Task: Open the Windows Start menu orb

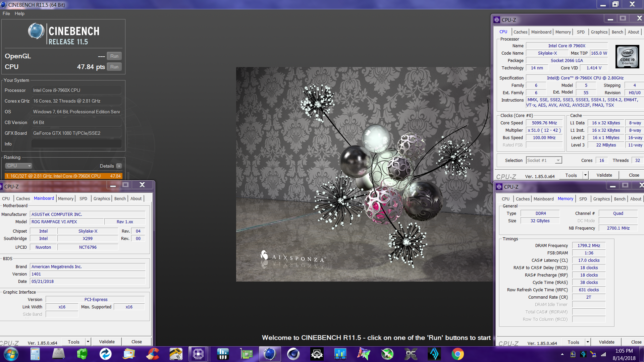Action: pyautogui.click(x=11, y=354)
